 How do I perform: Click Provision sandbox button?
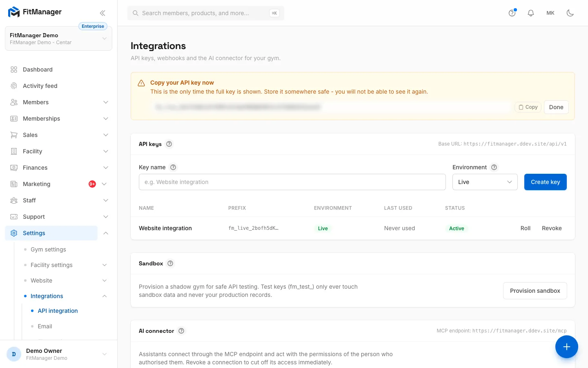click(535, 291)
